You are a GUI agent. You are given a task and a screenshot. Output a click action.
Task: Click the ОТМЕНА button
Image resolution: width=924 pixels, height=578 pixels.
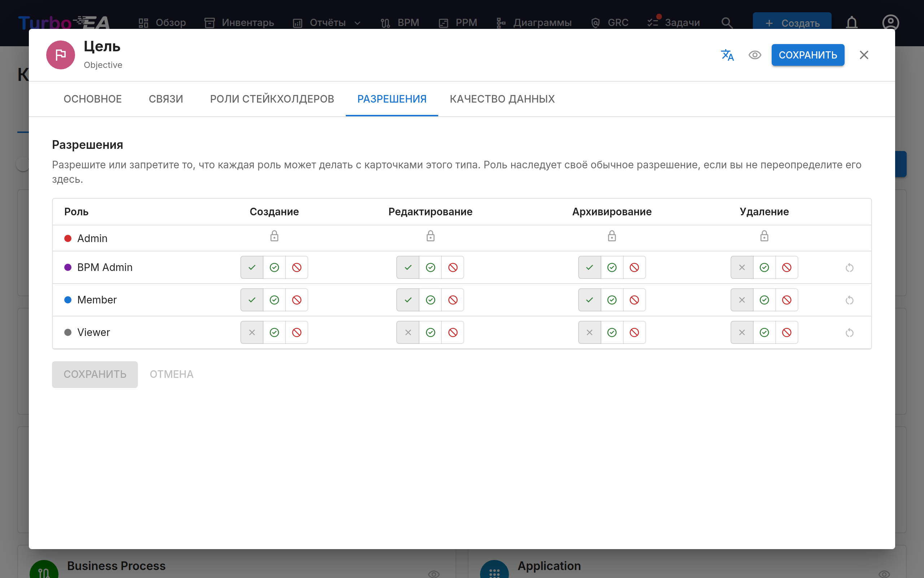coord(171,374)
